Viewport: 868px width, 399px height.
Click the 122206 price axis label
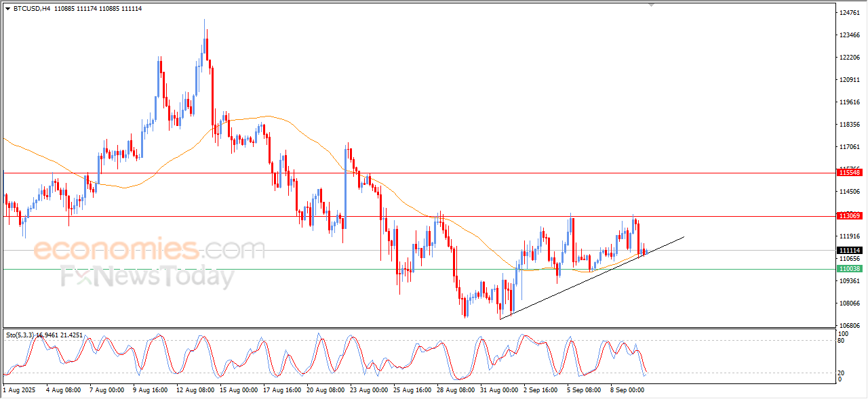click(x=850, y=58)
